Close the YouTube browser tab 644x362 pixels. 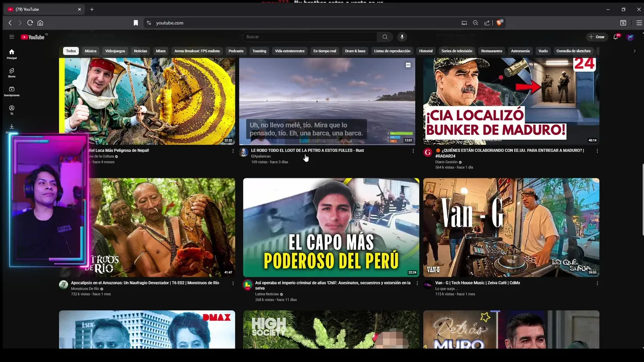tap(79, 9)
